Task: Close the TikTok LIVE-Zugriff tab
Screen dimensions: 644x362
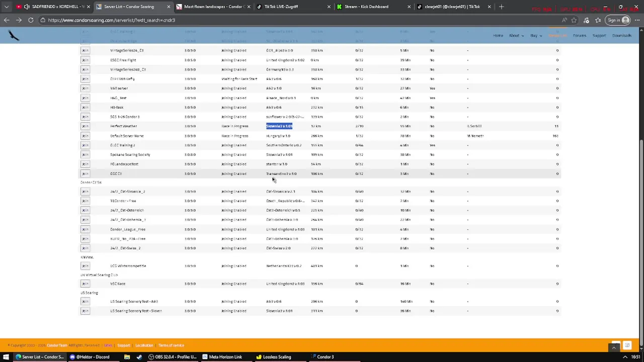Action: 329,7
